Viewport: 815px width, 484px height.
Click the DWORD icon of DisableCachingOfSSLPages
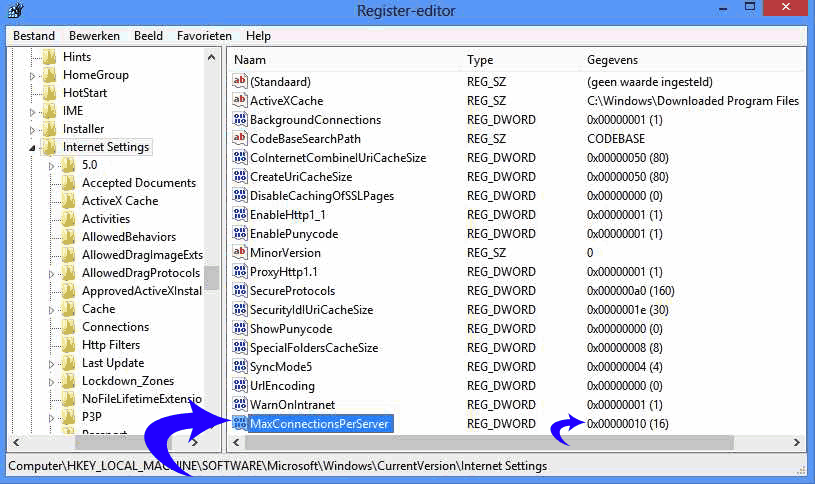click(x=240, y=195)
